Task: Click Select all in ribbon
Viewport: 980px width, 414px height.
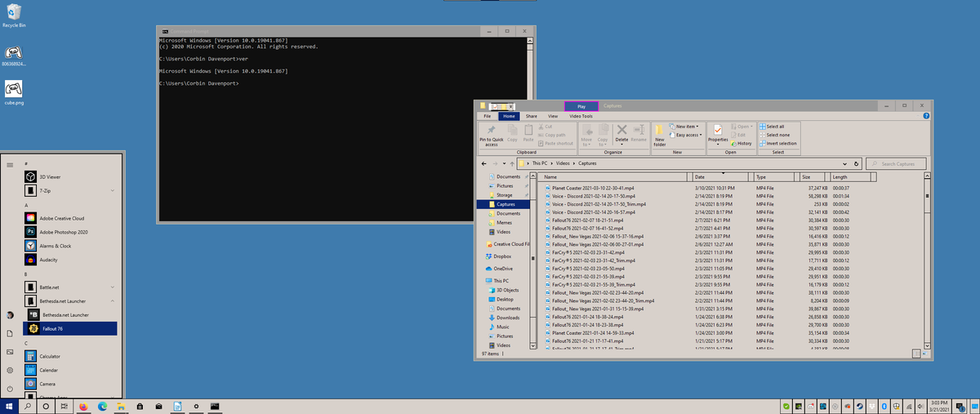Action: [x=772, y=127]
